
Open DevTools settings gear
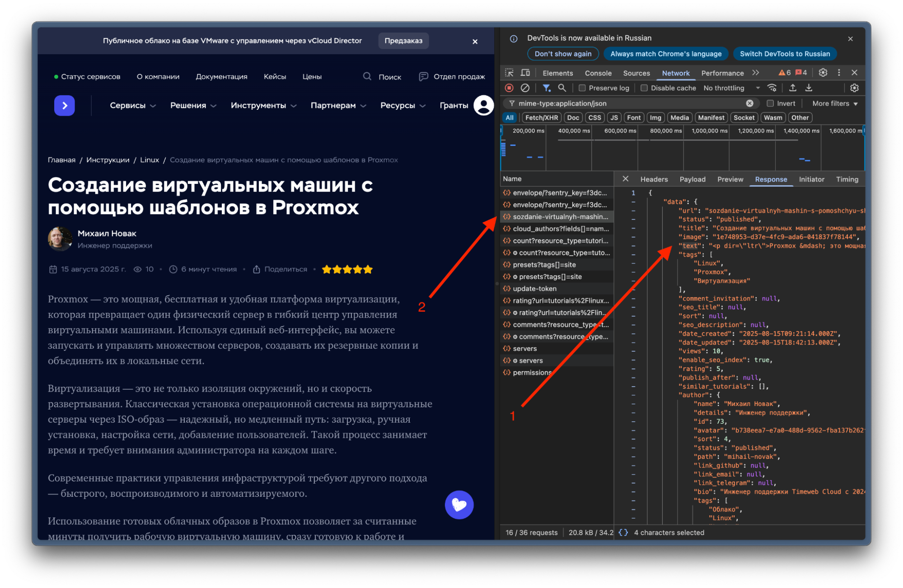coord(823,73)
